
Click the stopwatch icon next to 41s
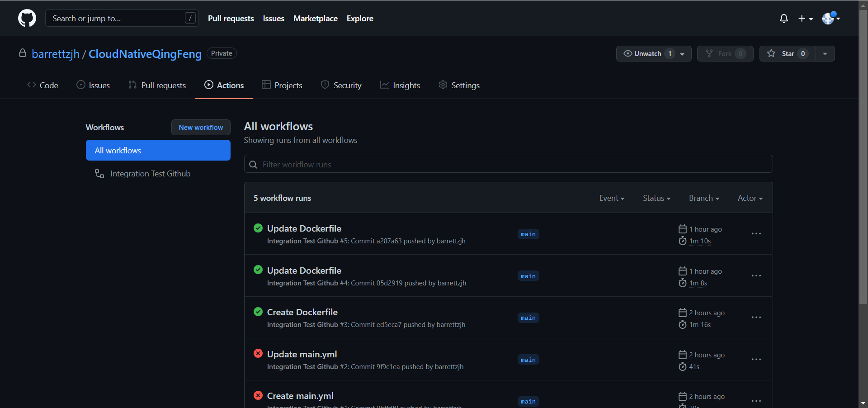pos(683,367)
